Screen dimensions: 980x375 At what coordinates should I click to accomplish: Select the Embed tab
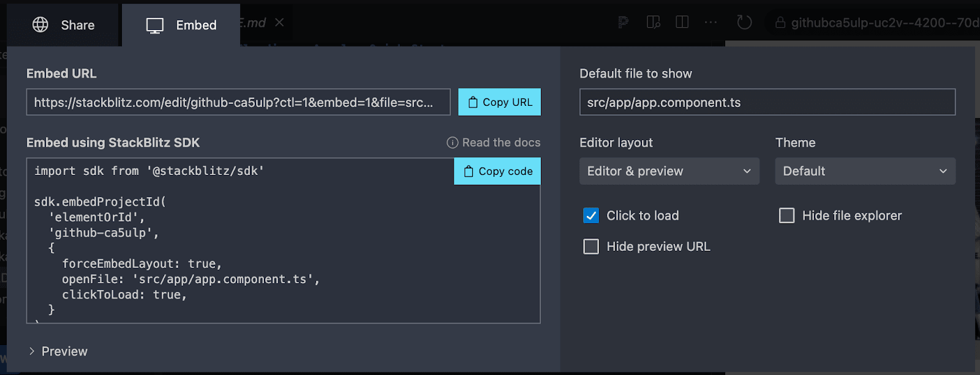pos(181,25)
